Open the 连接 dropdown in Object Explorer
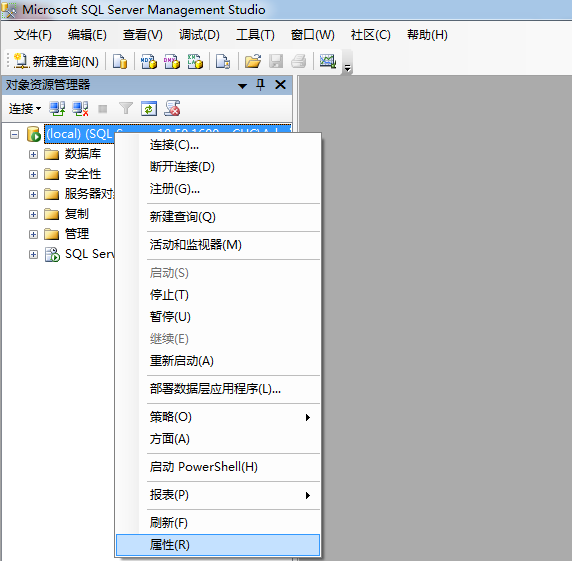 pos(25,109)
